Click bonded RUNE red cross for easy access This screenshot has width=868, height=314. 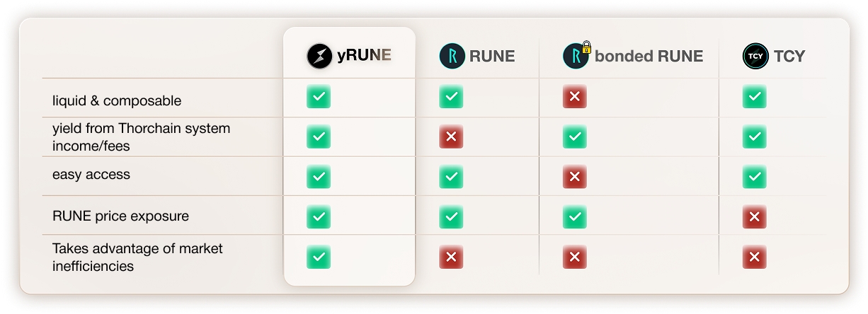tap(575, 177)
